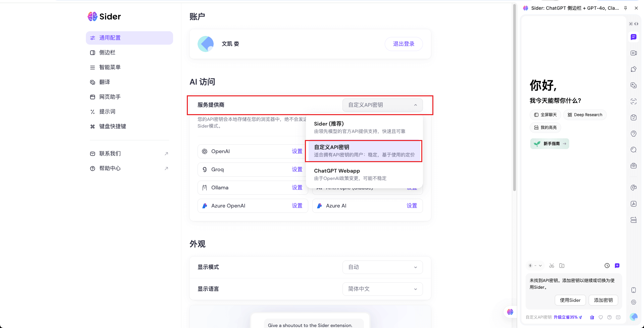Start a new chat using the plus chat icon

(x=617, y=266)
